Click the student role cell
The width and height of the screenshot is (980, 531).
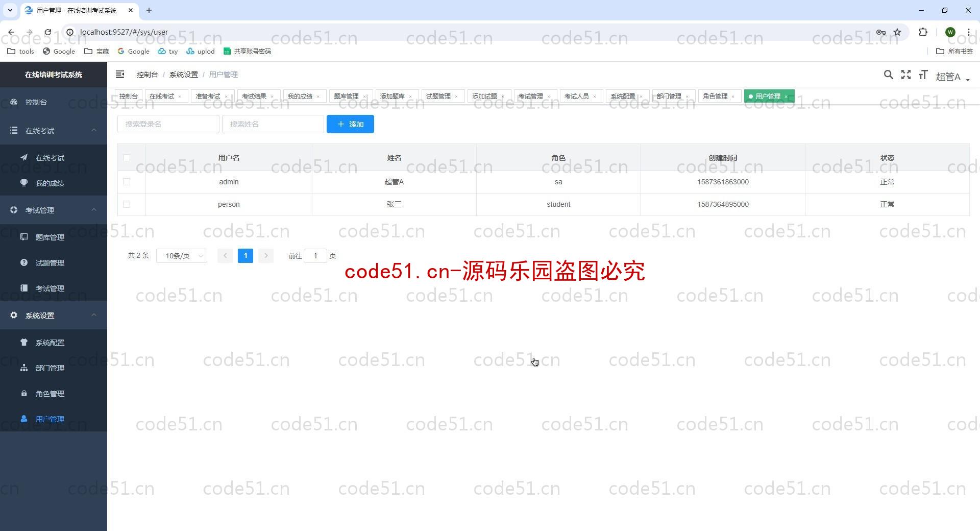coord(558,204)
